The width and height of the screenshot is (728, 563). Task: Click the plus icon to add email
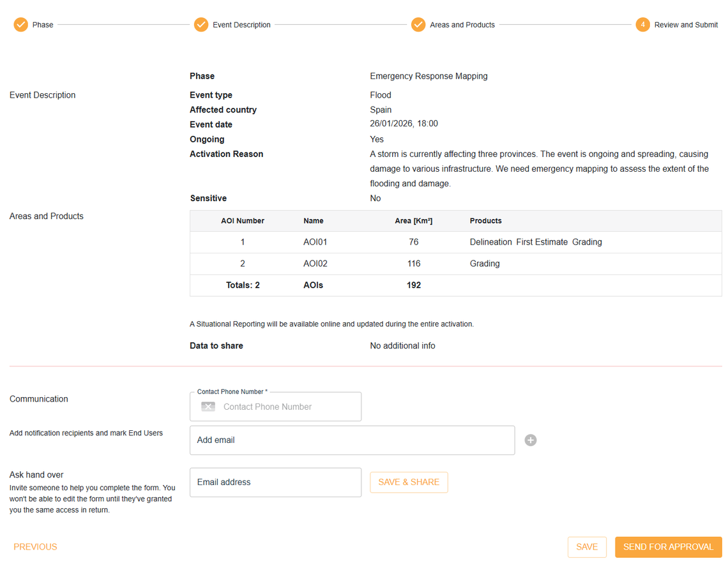531,440
